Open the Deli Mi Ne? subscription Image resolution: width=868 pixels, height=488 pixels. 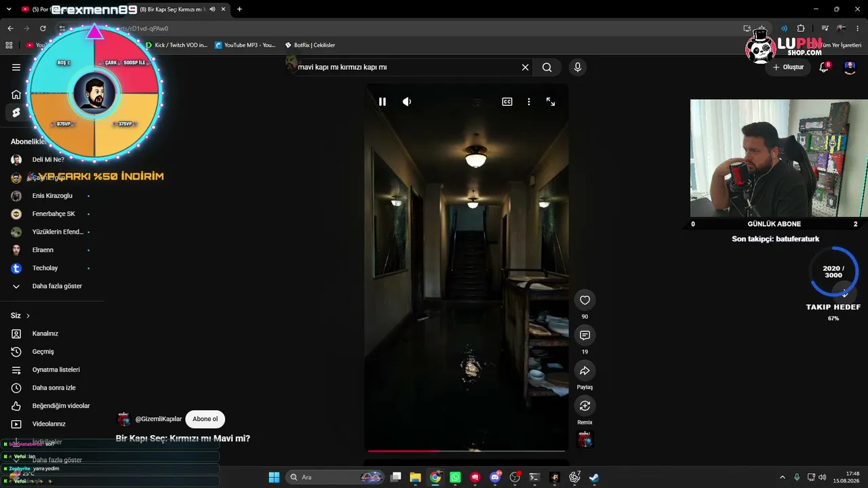[x=49, y=160]
